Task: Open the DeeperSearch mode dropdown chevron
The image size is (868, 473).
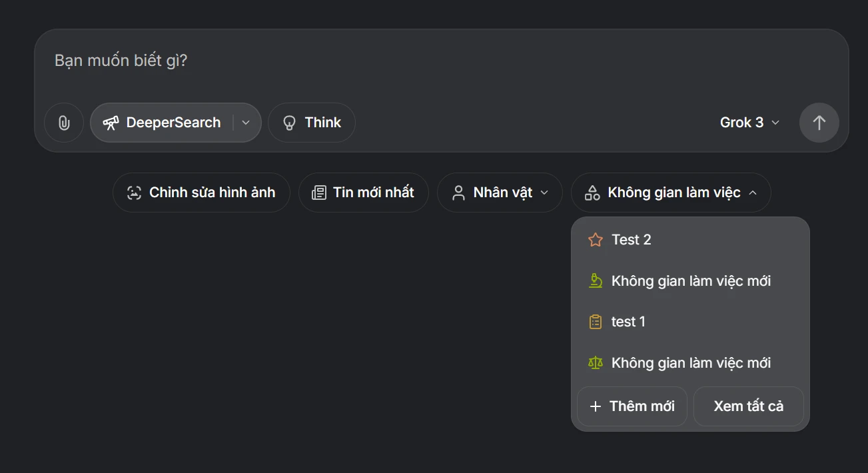Action: [246, 123]
